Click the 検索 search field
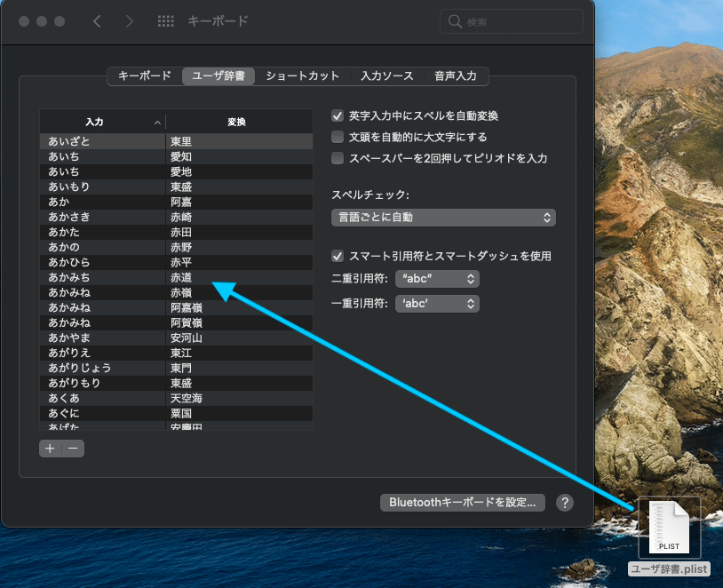This screenshot has height=588, width=723. point(512,21)
